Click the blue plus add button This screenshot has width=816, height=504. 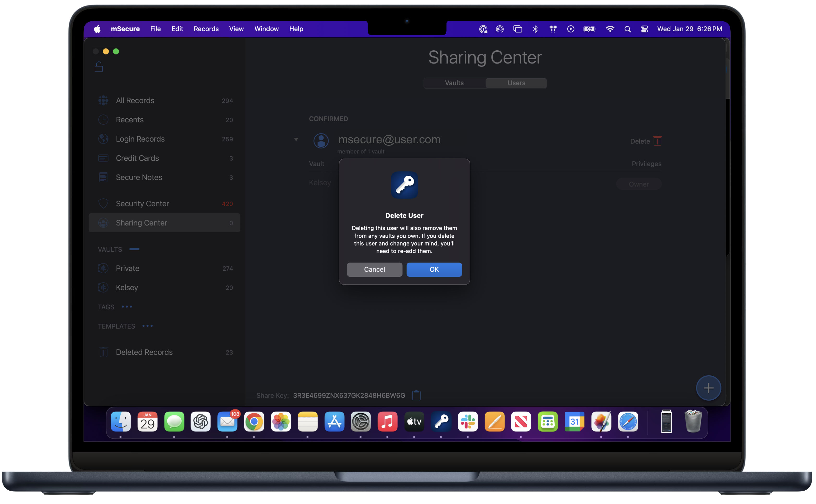pos(708,388)
